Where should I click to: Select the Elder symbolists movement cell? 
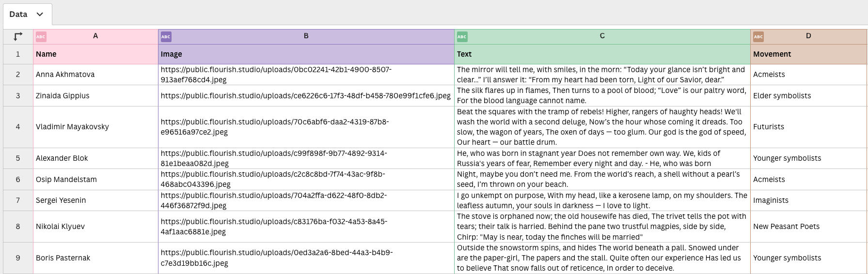808,96
